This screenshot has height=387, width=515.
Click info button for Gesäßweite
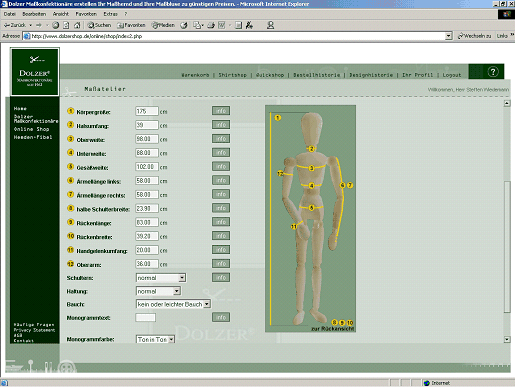[221, 166]
